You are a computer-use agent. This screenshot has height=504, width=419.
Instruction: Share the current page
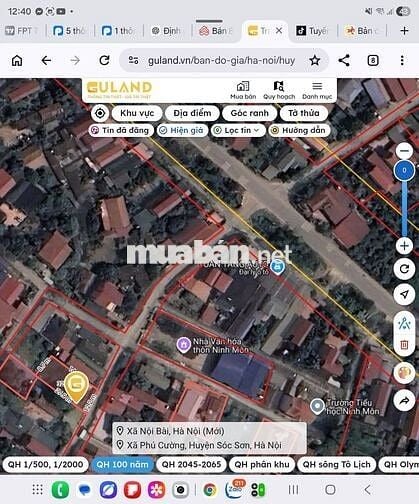click(x=344, y=60)
